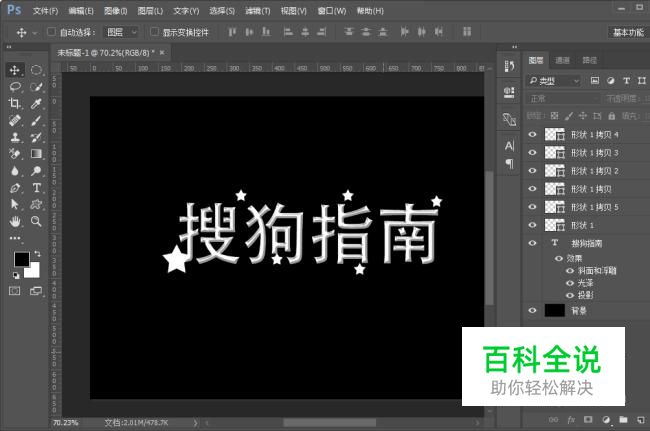Click the 背景 layer thumbnail
This screenshot has height=431, width=650.
click(555, 310)
